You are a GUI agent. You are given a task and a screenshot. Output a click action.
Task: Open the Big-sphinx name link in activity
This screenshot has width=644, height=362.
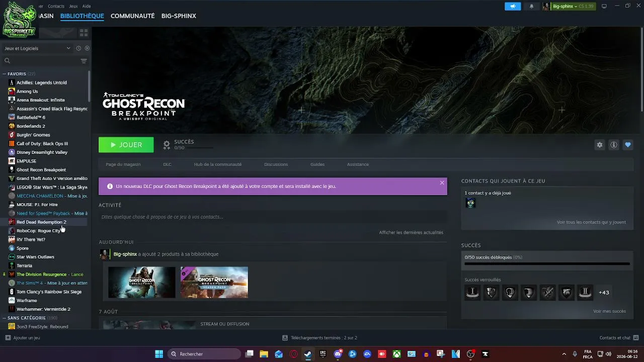(x=125, y=254)
